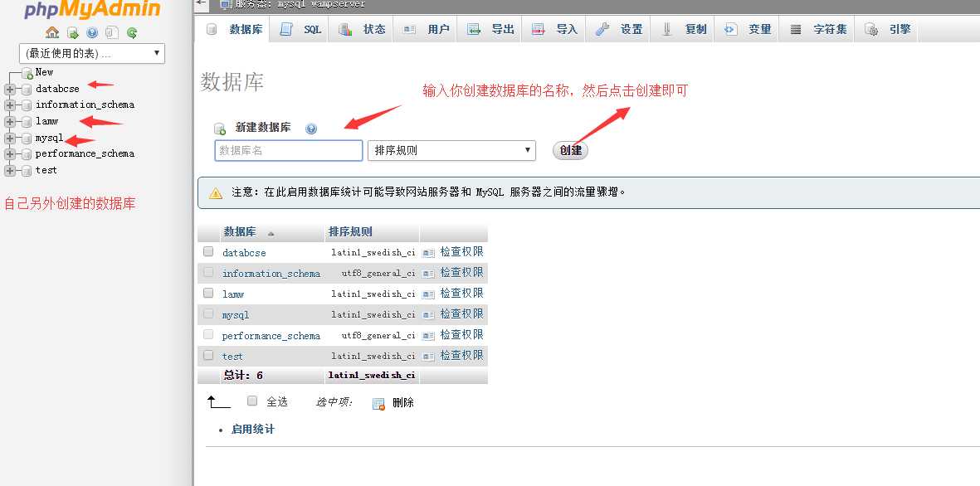Expand the mysql tree node

pyautogui.click(x=9, y=138)
